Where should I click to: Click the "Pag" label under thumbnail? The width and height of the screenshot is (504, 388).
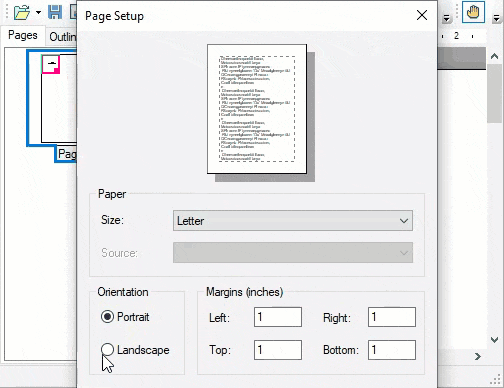click(x=67, y=154)
